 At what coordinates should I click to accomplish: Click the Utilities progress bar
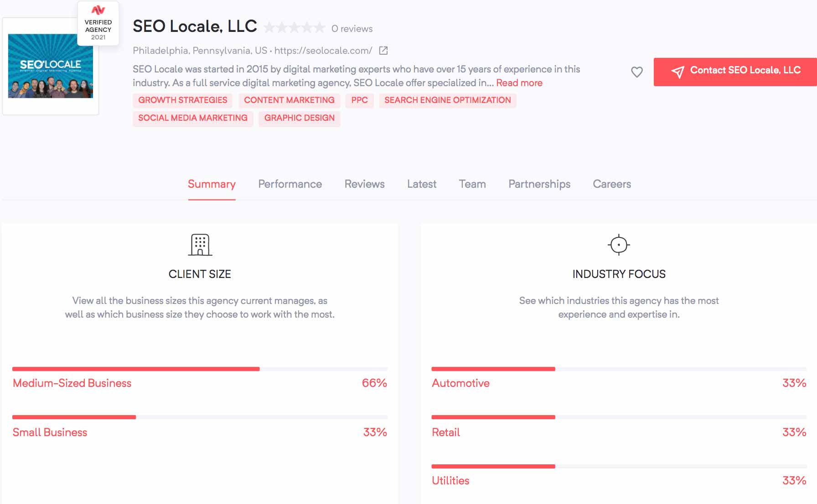[x=619, y=466]
